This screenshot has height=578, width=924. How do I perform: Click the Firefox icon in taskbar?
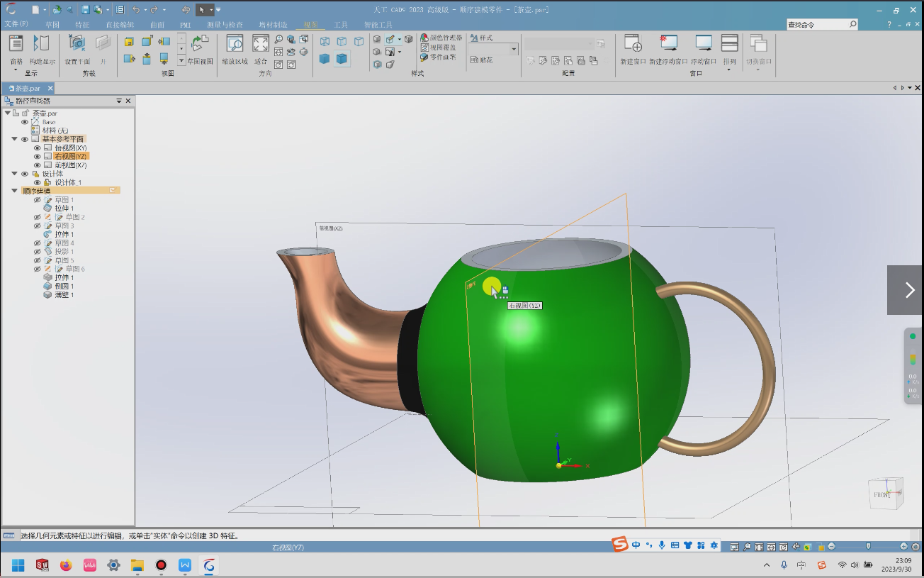point(66,565)
